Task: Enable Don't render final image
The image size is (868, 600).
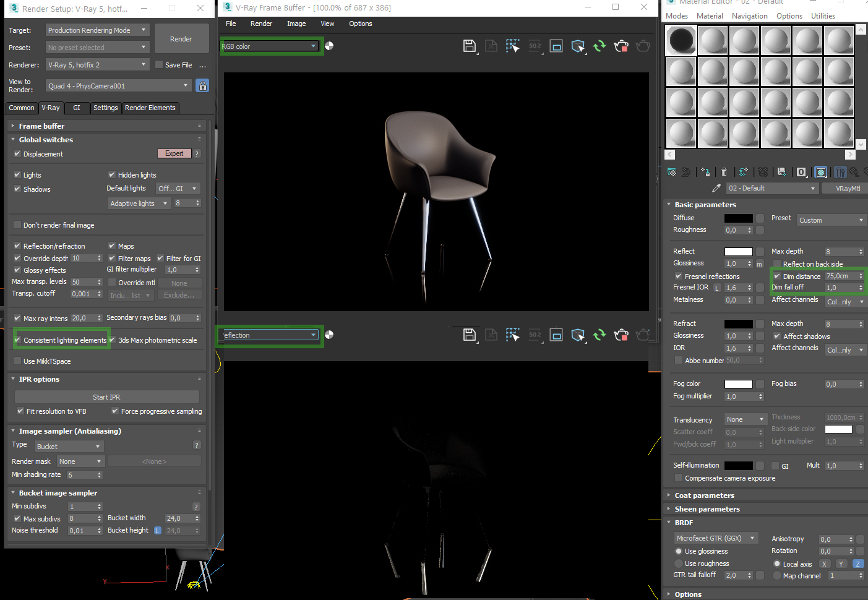Action: [17, 225]
